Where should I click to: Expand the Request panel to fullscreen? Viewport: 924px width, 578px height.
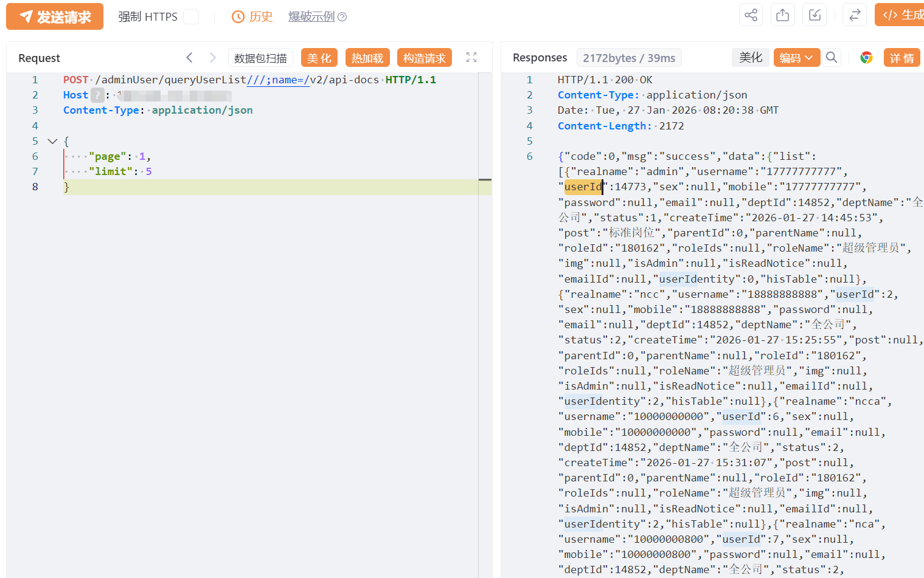click(x=471, y=57)
